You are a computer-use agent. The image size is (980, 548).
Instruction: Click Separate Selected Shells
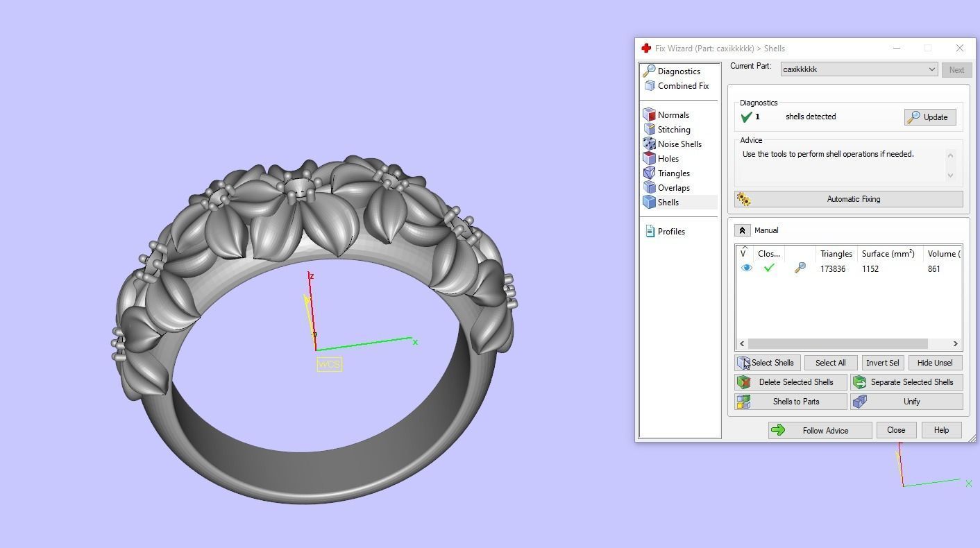point(906,382)
